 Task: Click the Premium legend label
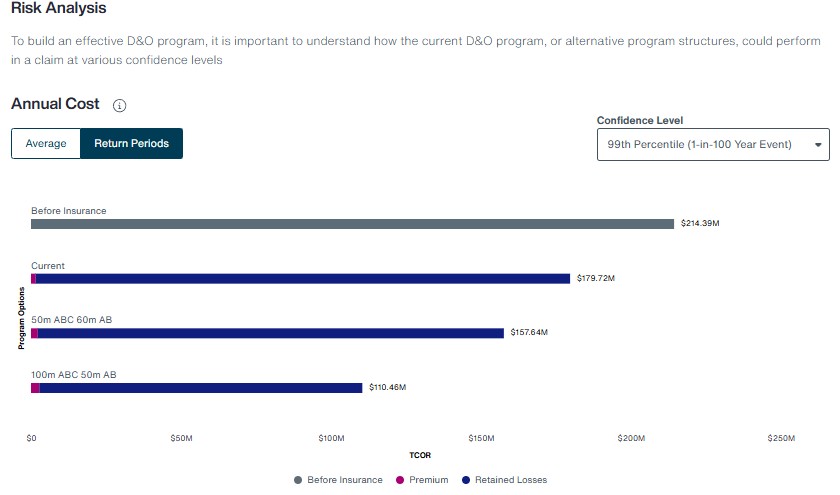[x=429, y=480]
